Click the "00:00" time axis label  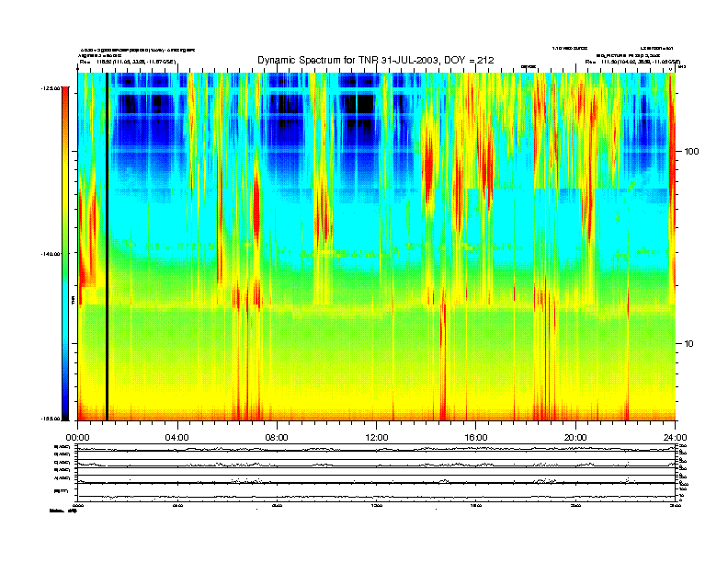click(x=77, y=438)
